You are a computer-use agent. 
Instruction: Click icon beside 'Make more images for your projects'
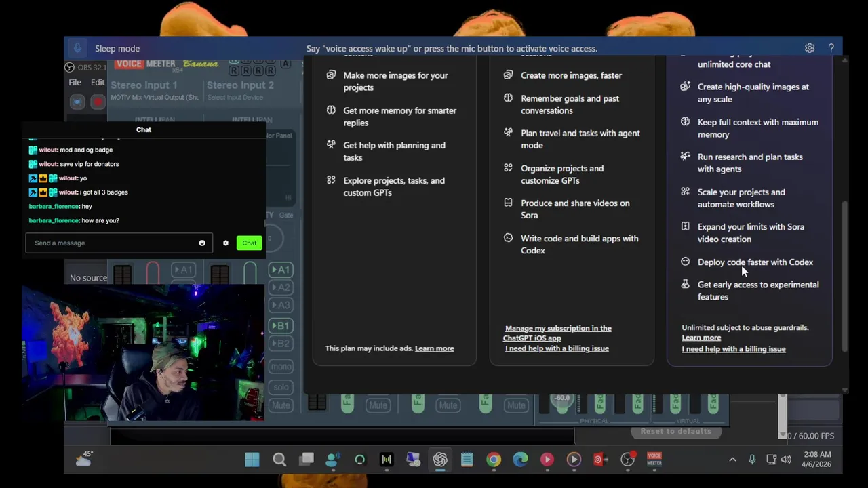click(331, 75)
